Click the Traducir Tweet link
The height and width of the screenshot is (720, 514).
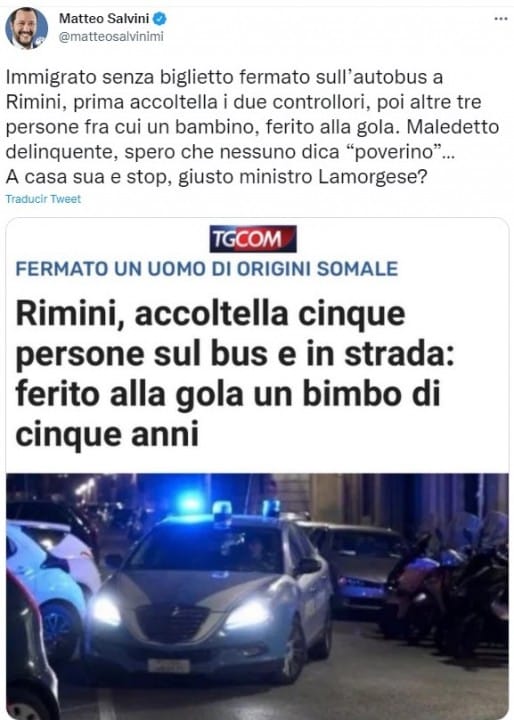pos(43,199)
